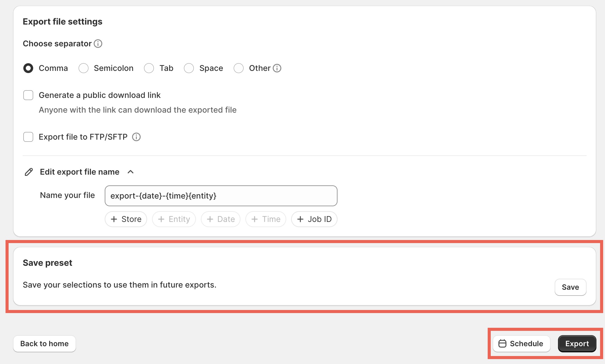605x364 pixels.
Task: Check Export file to FTP/SFTP
Action: pos(28,137)
